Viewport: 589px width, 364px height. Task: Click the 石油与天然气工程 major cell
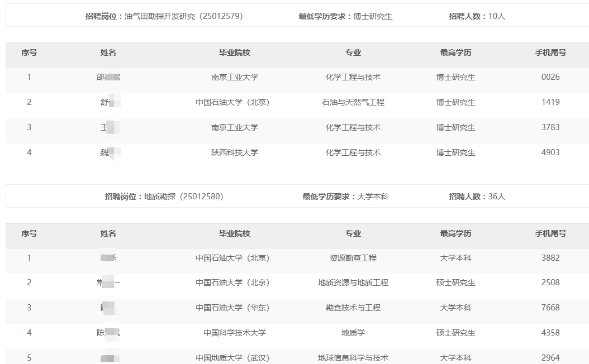353,102
